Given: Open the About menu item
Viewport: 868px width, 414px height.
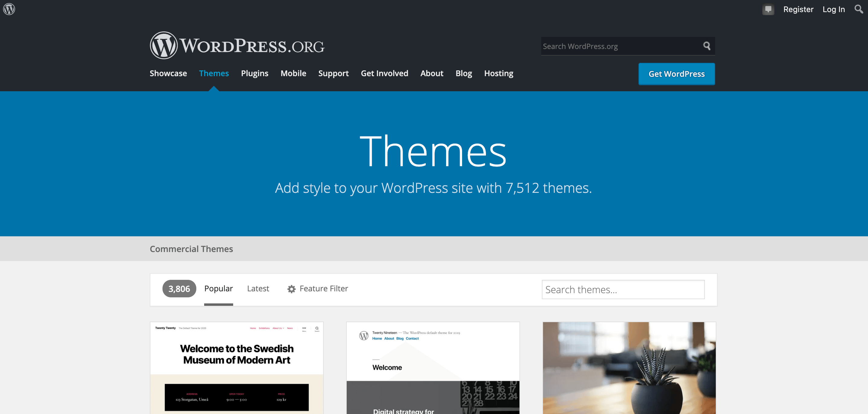Looking at the screenshot, I should pyautogui.click(x=432, y=73).
